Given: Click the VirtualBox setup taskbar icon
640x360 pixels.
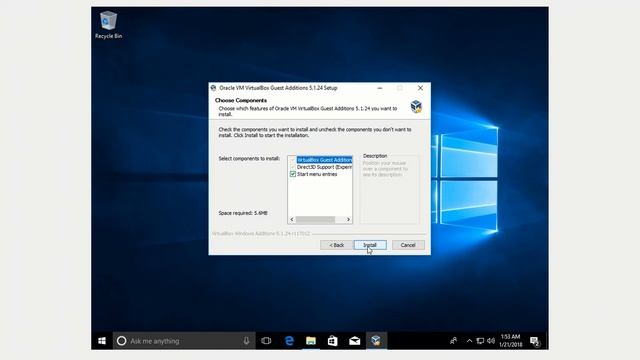Looking at the screenshot, I should coord(376,340).
